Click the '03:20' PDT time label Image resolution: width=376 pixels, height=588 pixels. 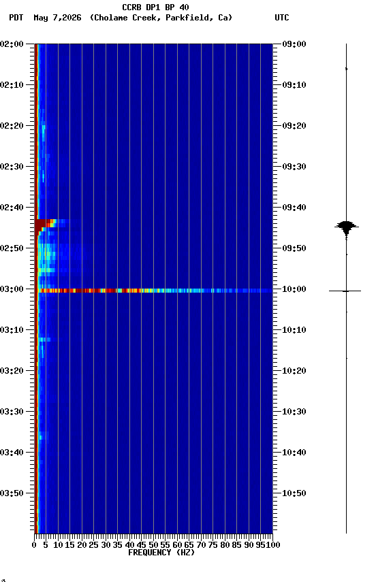(12, 371)
